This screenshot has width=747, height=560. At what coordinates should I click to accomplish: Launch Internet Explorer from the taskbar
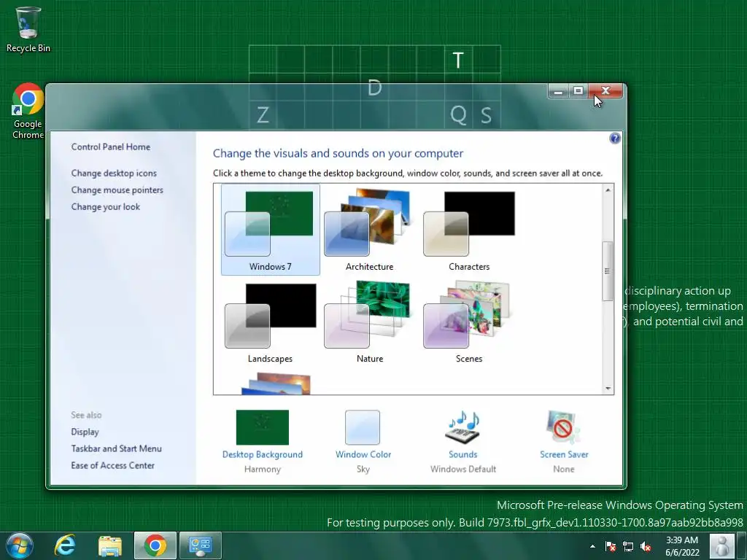65,545
